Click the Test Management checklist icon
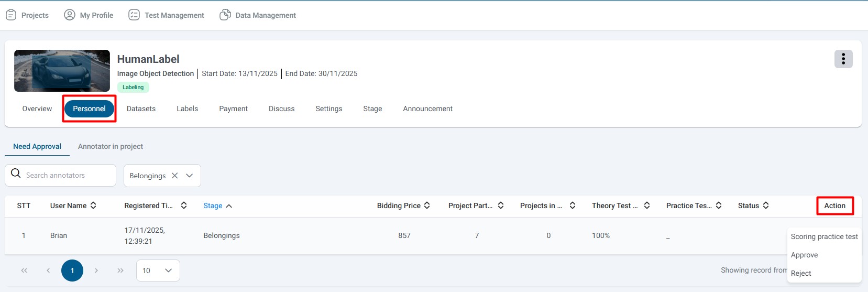 click(x=134, y=15)
